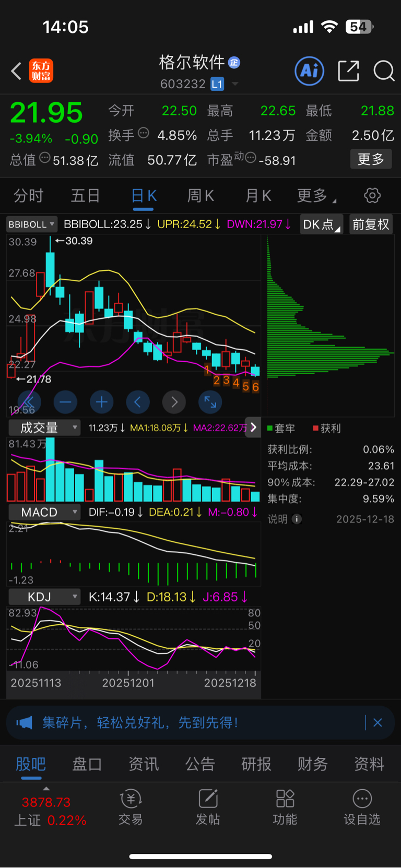Viewport: 401px width, 868px height.
Task: Switch to 五日 tab
Action: 86,196
